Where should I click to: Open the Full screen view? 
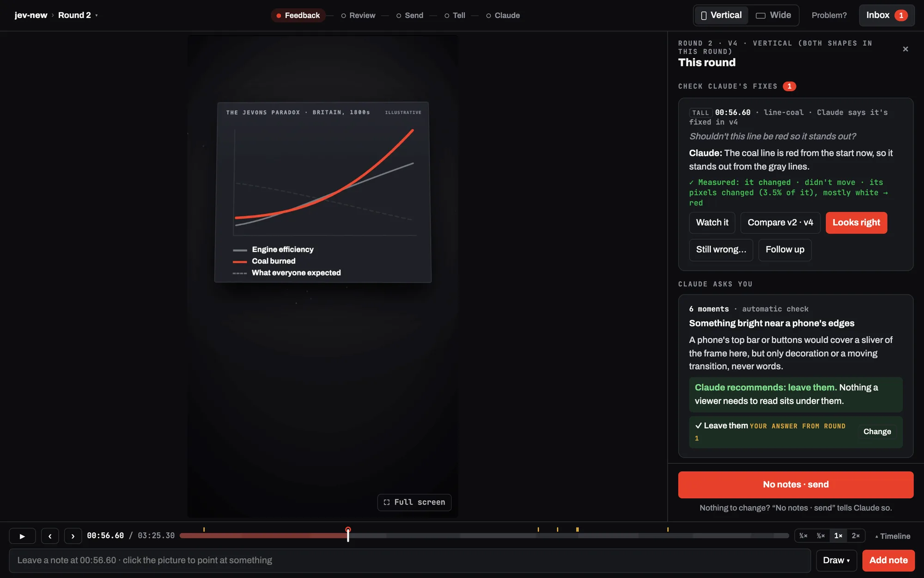414,502
